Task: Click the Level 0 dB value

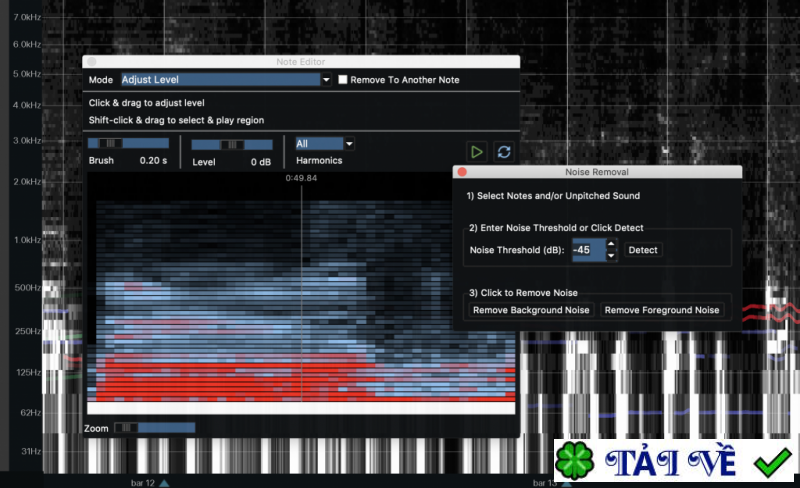Action: click(x=261, y=162)
